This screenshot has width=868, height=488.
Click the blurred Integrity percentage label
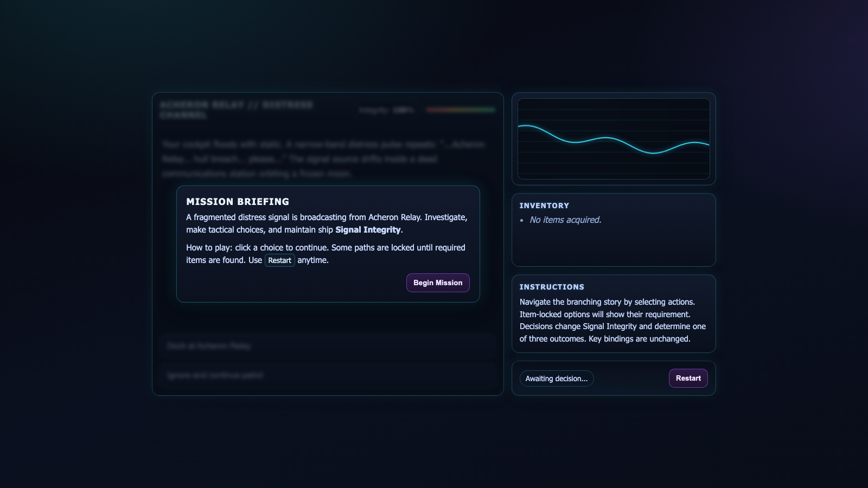click(x=386, y=110)
